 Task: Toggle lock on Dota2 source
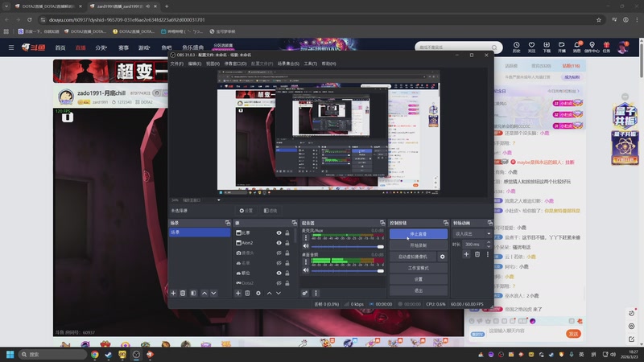(287, 283)
